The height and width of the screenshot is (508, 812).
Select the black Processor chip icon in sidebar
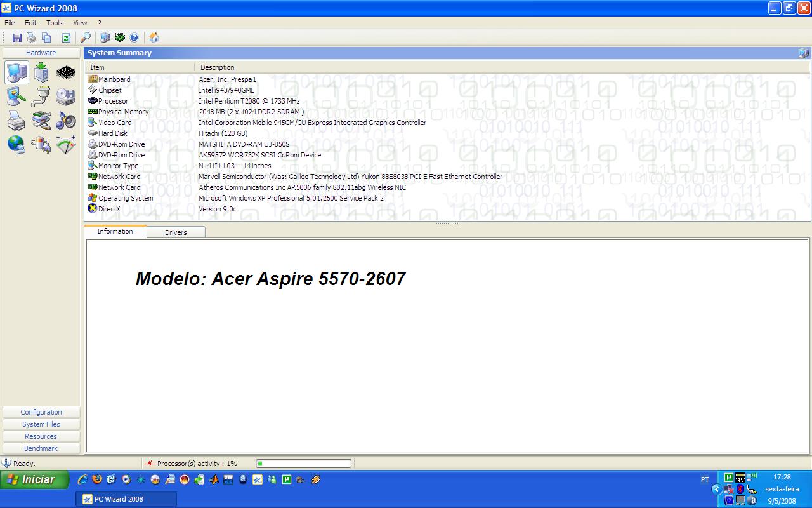click(x=66, y=72)
